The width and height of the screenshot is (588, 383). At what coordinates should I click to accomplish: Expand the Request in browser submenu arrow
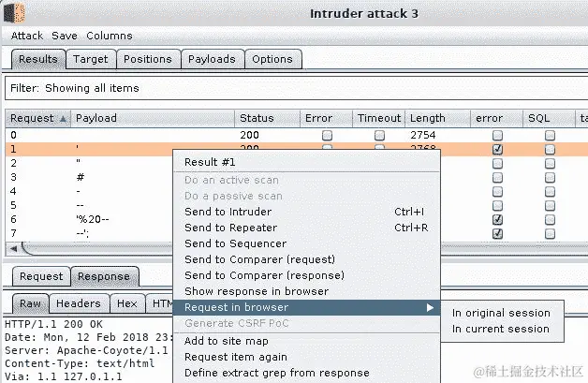pyautogui.click(x=430, y=307)
